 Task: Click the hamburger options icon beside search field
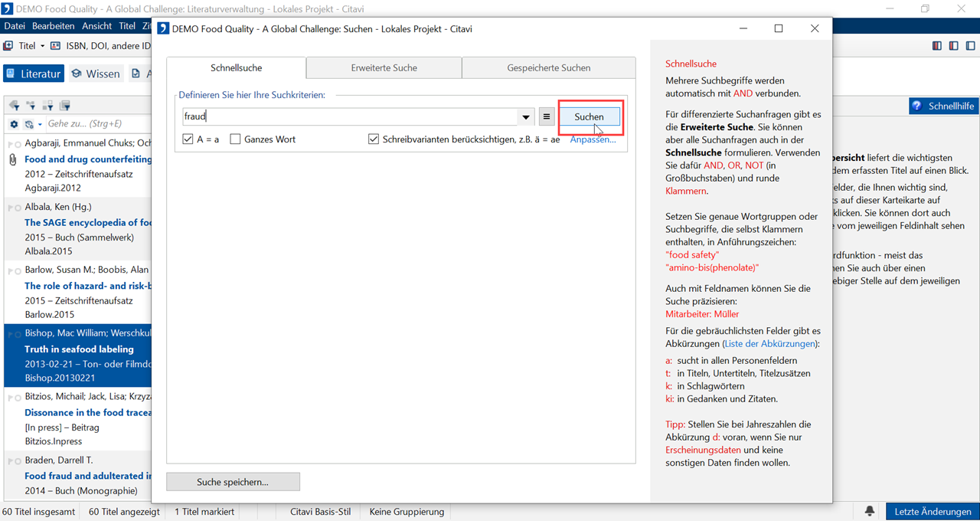coord(546,117)
